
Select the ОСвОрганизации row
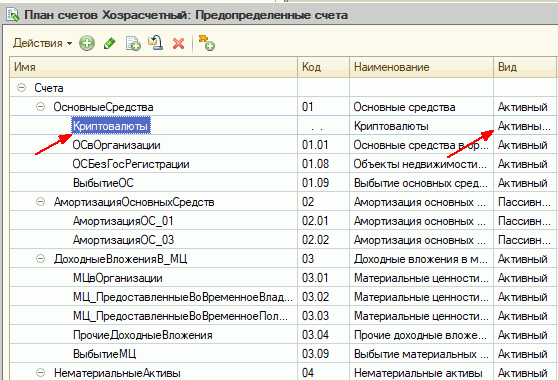pos(283,145)
